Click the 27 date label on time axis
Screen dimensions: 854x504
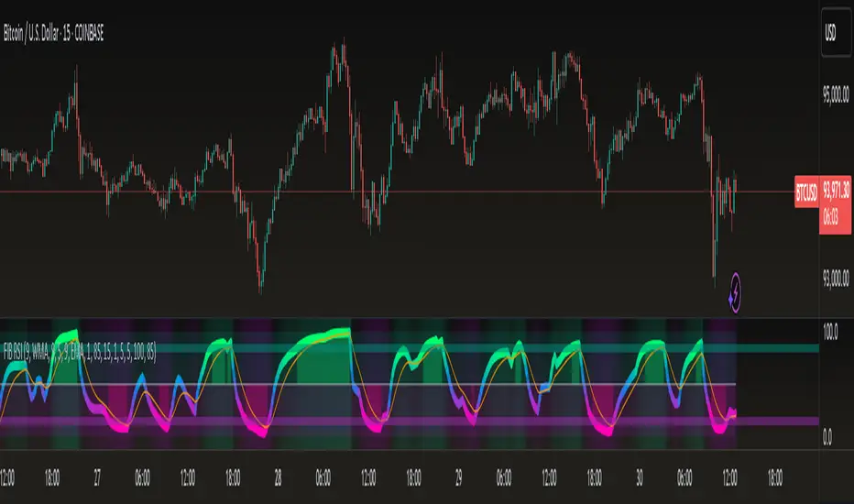97,477
